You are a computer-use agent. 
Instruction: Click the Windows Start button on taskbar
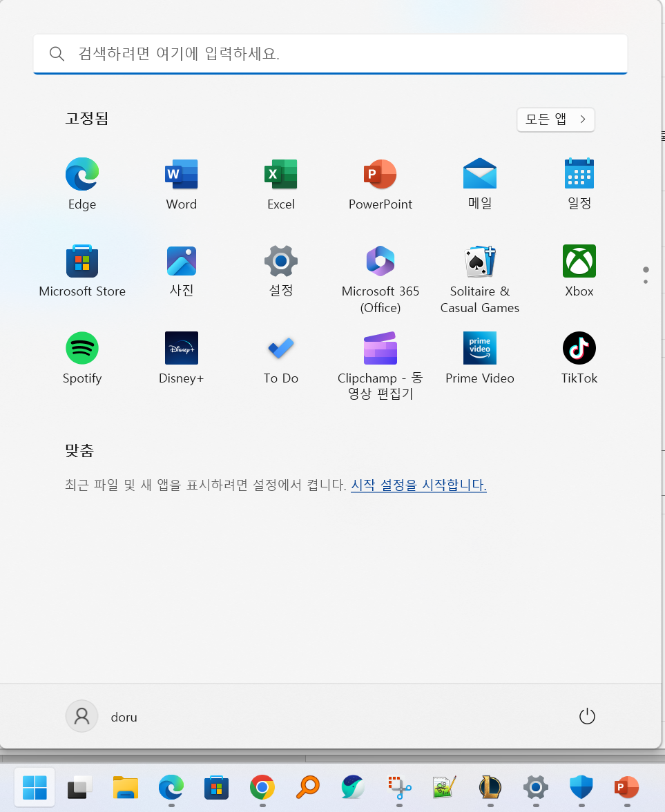coord(35,788)
